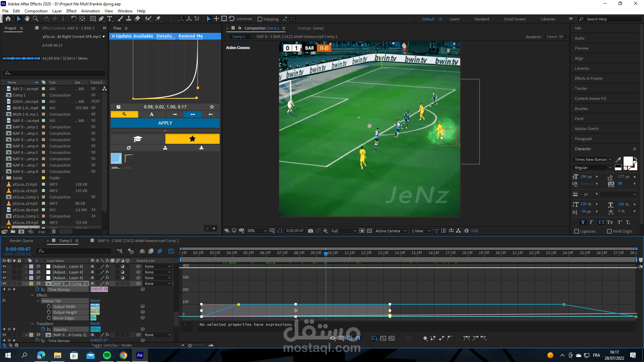
Task: Open Times New Roman font dropdown
Action: pyautogui.click(x=610, y=160)
